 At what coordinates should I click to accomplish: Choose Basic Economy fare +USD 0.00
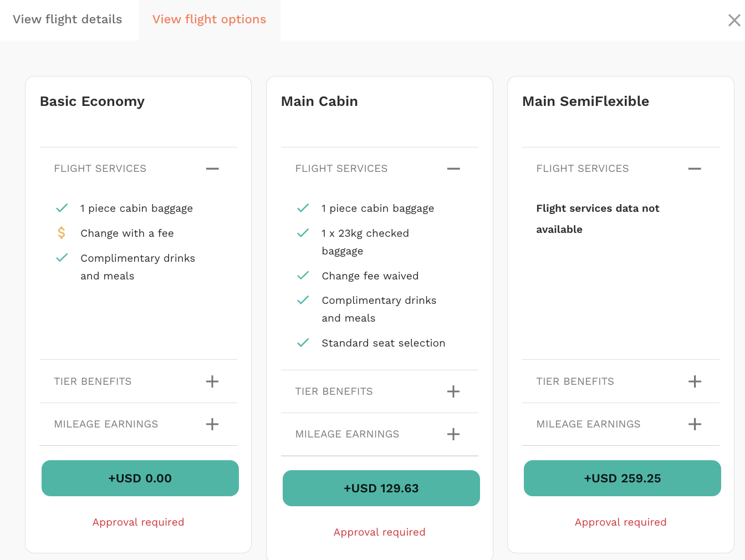pyautogui.click(x=140, y=478)
